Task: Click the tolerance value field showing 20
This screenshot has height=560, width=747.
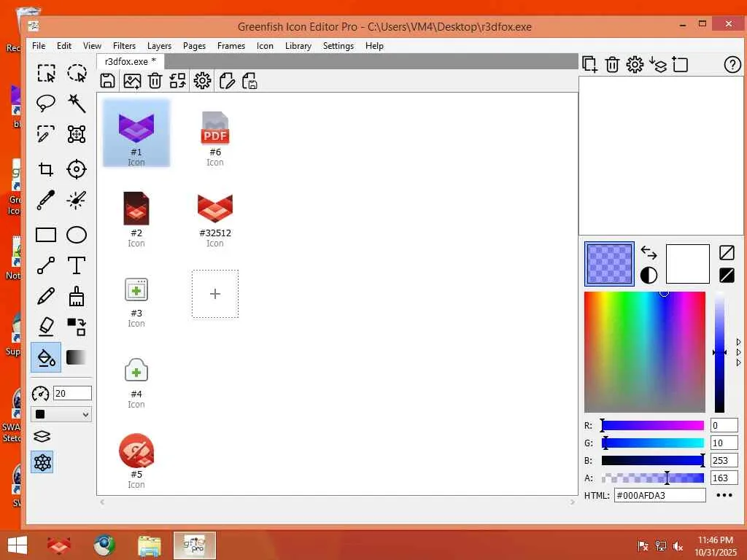Action: pyautogui.click(x=72, y=393)
